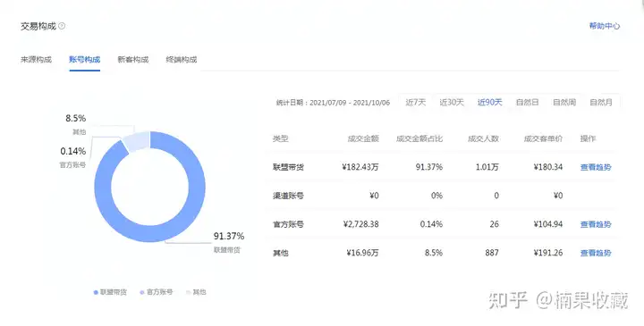Image resolution: width=644 pixels, height=326 pixels.
Task: View trend for the 官方账号 row
Action: (x=596, y=224)
